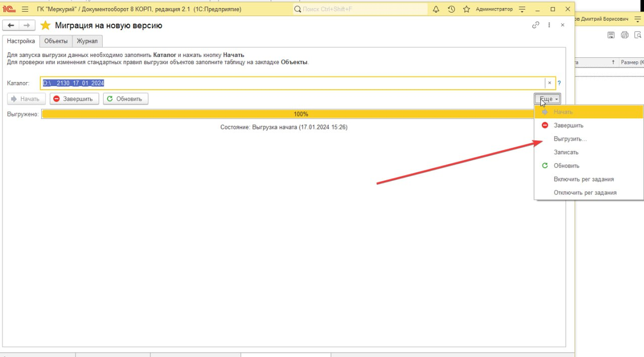
Task: Click the greyed Начать toolbar button
Action: pyautogui.click(x=26, y=99)
